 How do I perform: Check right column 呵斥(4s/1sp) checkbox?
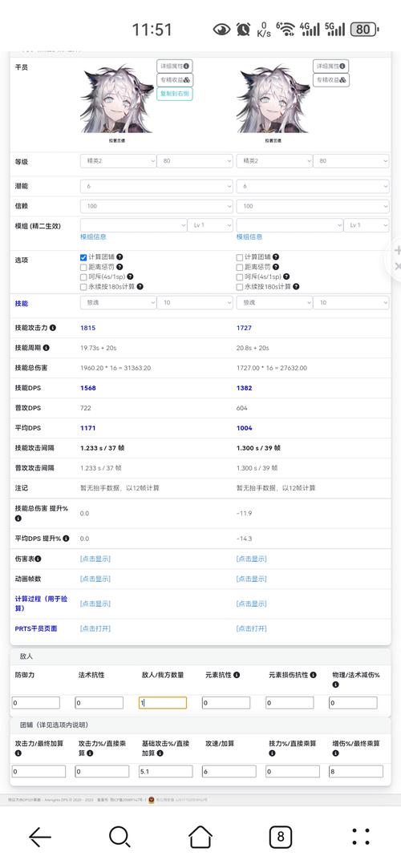tap(239, 277)
